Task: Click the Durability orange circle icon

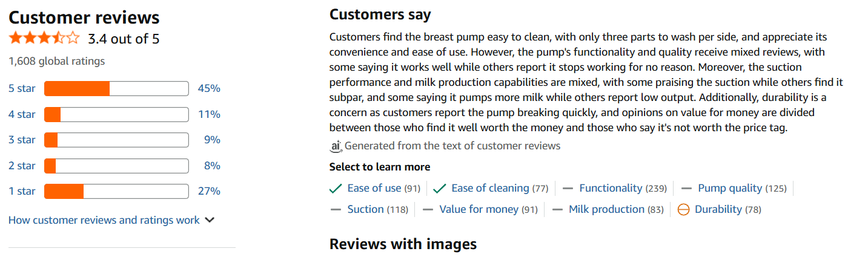Action: pyautogui.click(x=683, y=210)
